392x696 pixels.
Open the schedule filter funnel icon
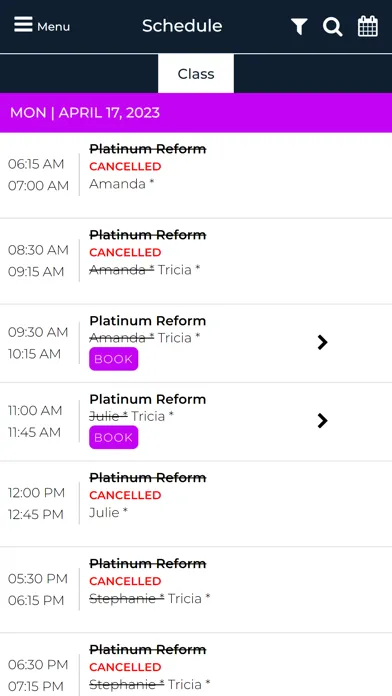299,27
